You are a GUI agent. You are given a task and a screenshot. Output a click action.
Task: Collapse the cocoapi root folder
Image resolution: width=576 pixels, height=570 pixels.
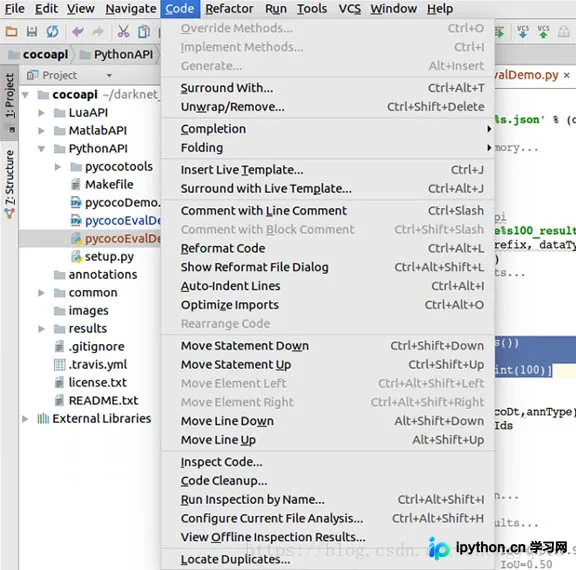25,95
